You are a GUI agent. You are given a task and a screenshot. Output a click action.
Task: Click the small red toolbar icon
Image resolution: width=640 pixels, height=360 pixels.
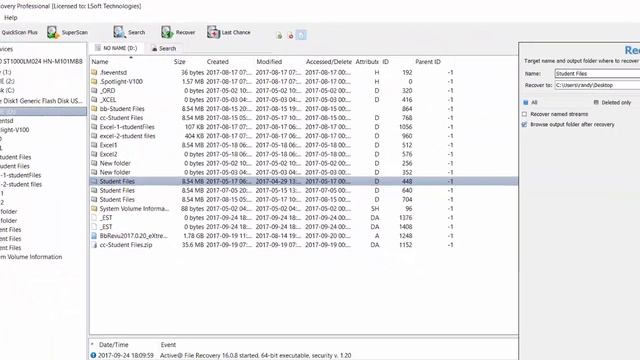291,36
